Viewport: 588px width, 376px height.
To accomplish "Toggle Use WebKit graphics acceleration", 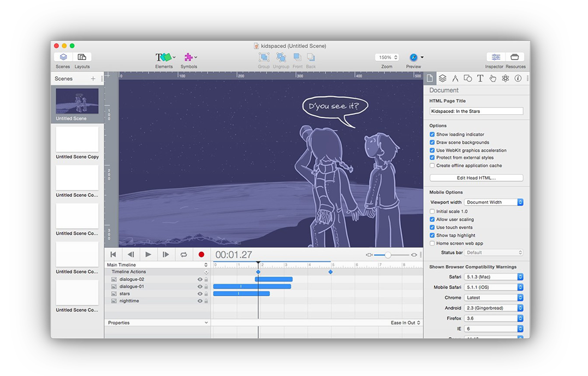I will tap(432, 150).
